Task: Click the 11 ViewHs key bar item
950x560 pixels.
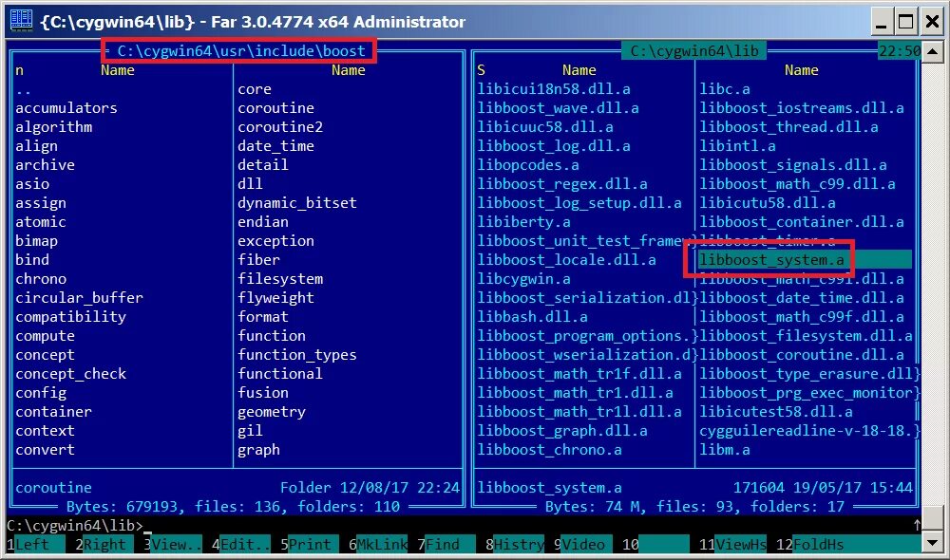Action: coord(731,544)
